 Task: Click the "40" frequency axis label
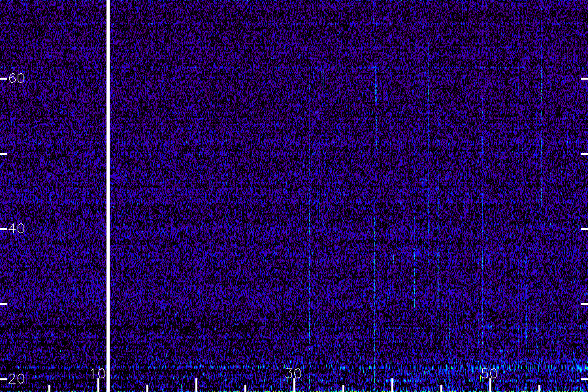[16, 229]
